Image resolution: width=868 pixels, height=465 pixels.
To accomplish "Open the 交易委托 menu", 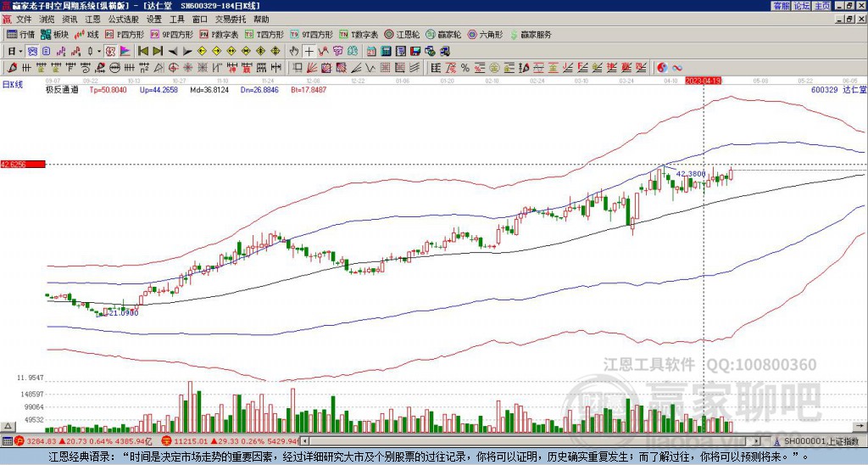I will (231, 20).
